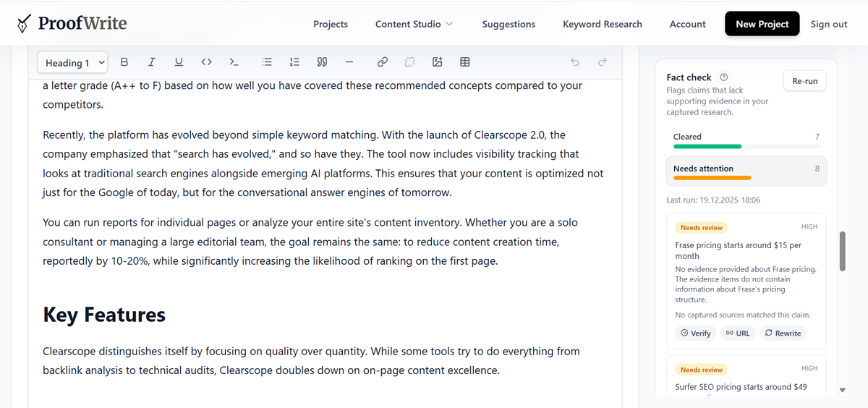Image resolution: width=868 pixels, height=408 pixels.
Task: Insert a horizontal rule divider
Action: pyautogui.click(x=349, y=62)
